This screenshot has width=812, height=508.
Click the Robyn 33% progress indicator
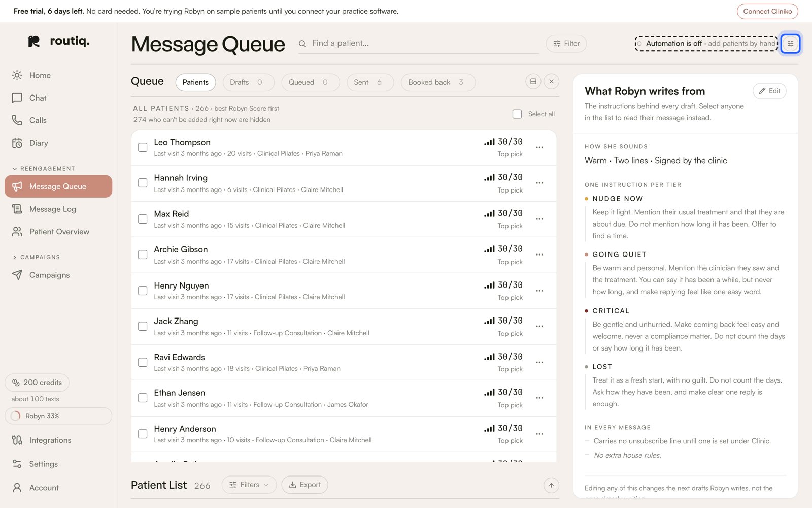[x=58, y=416]
